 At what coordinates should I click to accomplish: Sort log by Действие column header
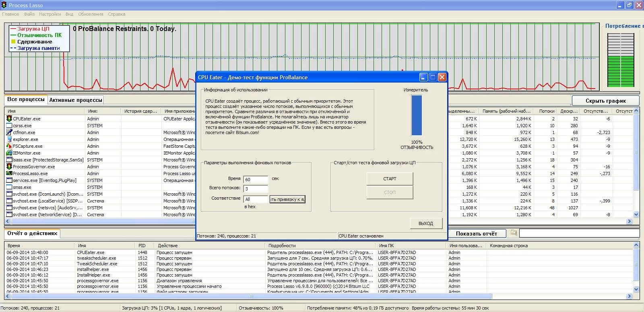[x=210, y=245]
